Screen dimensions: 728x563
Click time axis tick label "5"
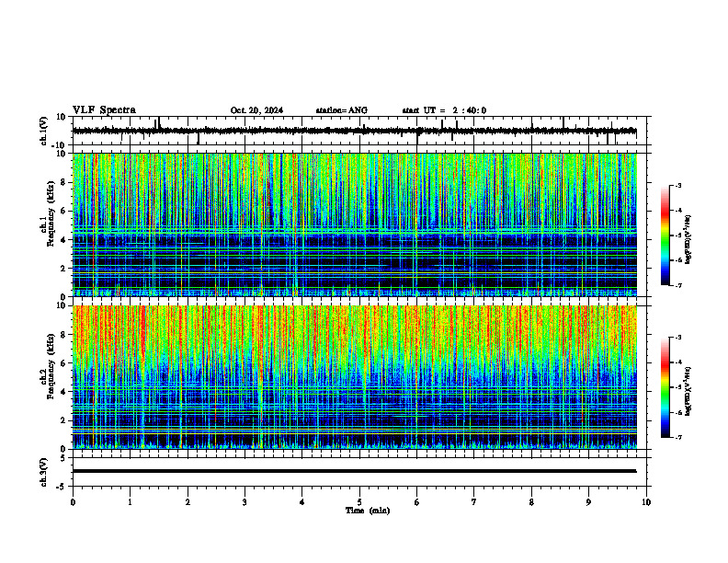[x=359, y=502]
